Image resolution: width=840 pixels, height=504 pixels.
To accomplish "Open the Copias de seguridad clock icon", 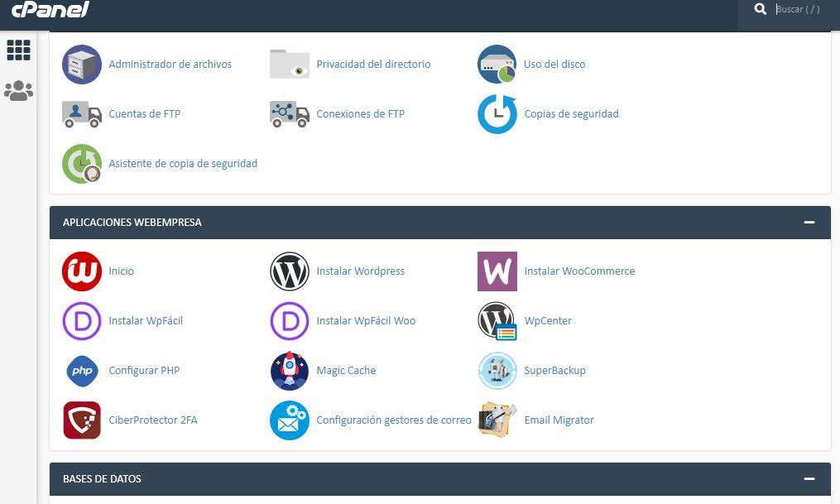I will [x=497, y=114].
